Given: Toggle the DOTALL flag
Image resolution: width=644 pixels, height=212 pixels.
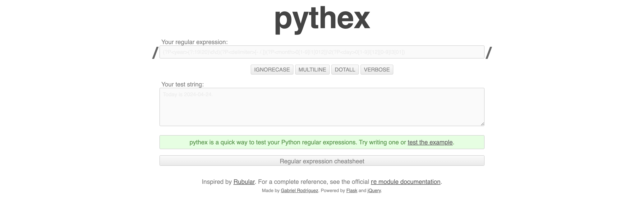Looking at the screenshot, I should [345, 70].
